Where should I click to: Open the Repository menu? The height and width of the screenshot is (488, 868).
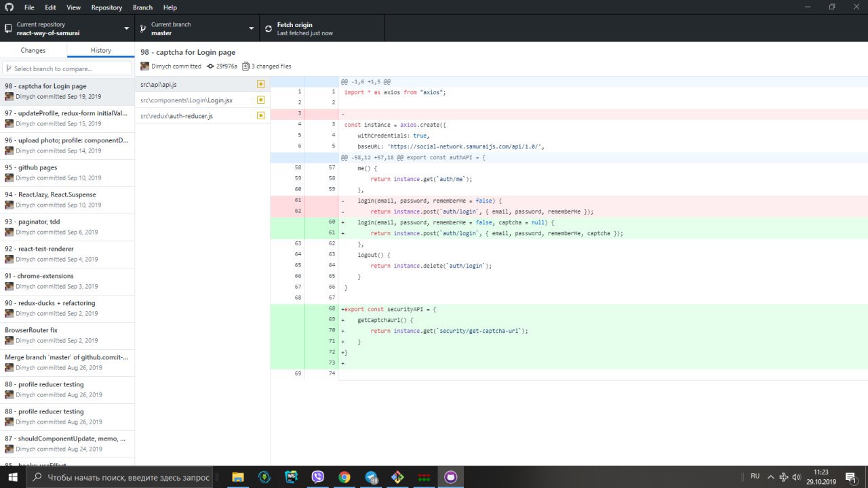coord(106,7)
